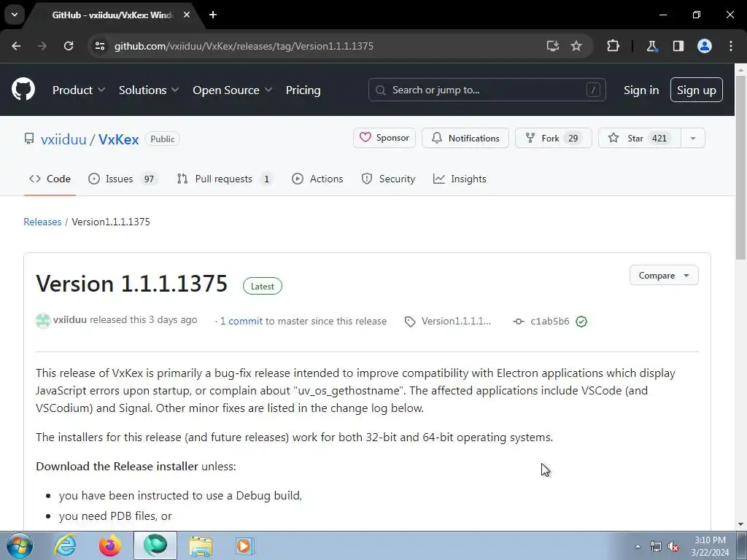The height and width of the screenshot is (560, 747).
Task: Expand the Solutions menu
Action: [x=149, y=90]
